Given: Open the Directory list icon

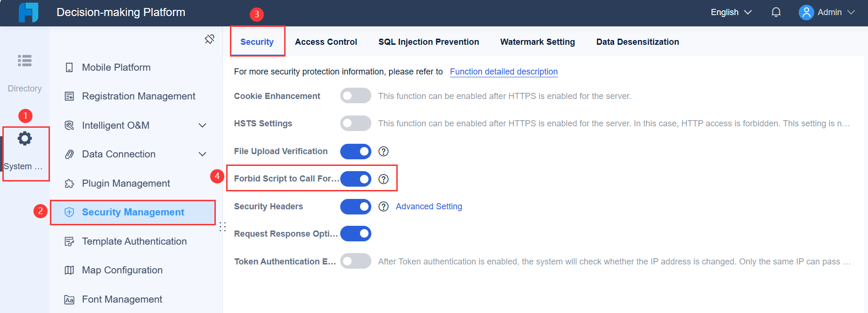Looking at the screenshot, I should [x=25, y=61].
